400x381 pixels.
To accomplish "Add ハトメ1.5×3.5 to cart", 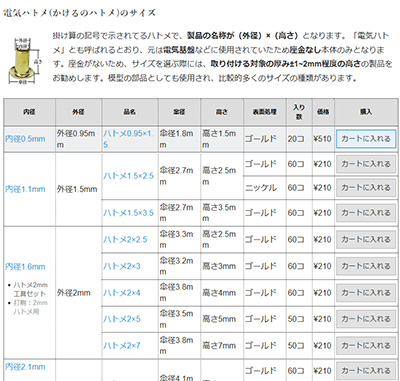I will click(x=366, y=213).
